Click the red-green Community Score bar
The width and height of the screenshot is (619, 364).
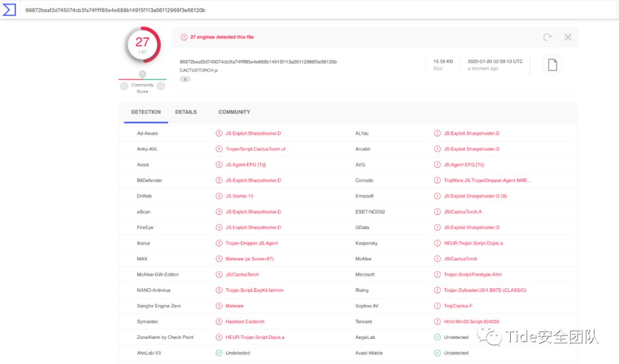click(142, 80)
